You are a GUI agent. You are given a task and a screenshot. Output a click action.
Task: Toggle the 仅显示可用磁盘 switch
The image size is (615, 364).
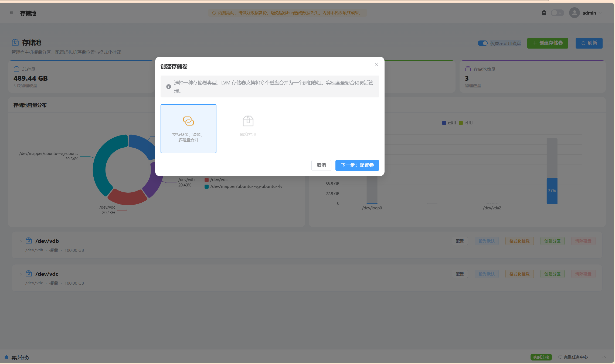pos(483,43)
